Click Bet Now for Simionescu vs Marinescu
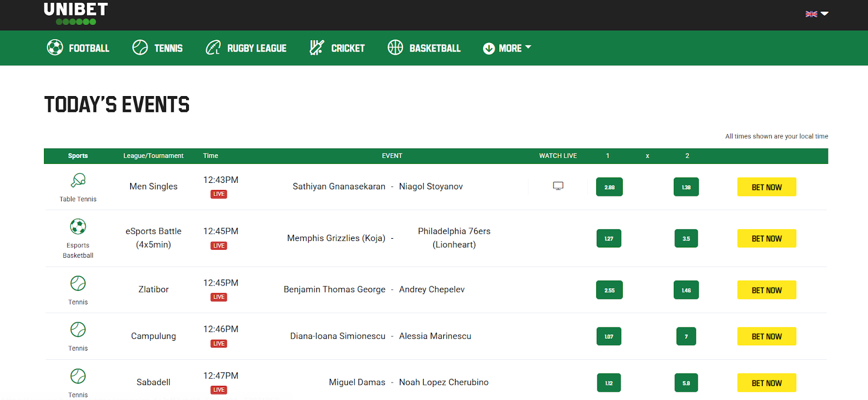Viewport: 868px width, 400px height. 767,336
